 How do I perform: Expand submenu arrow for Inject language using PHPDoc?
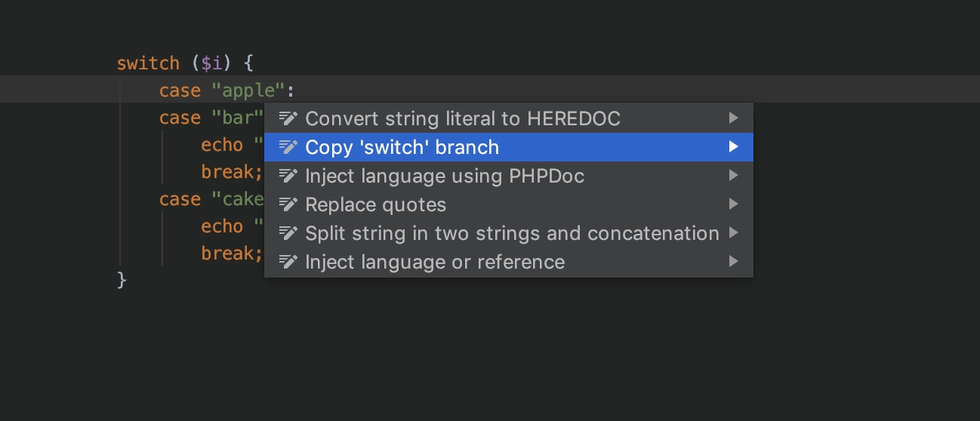click(733, 176)
